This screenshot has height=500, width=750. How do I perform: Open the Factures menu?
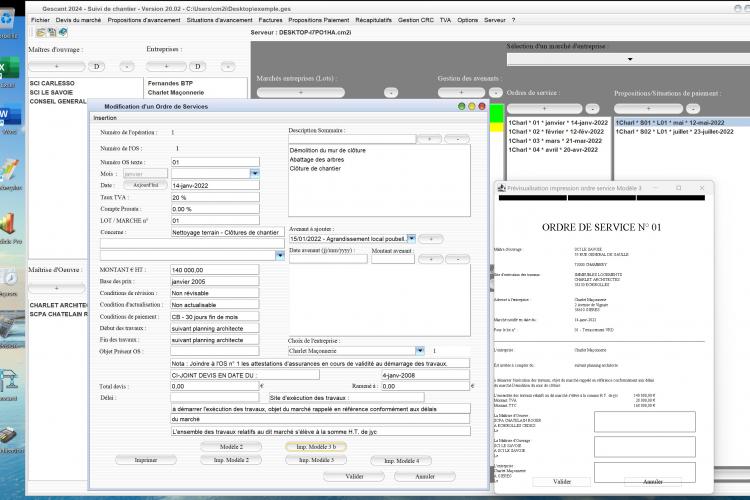270,20
